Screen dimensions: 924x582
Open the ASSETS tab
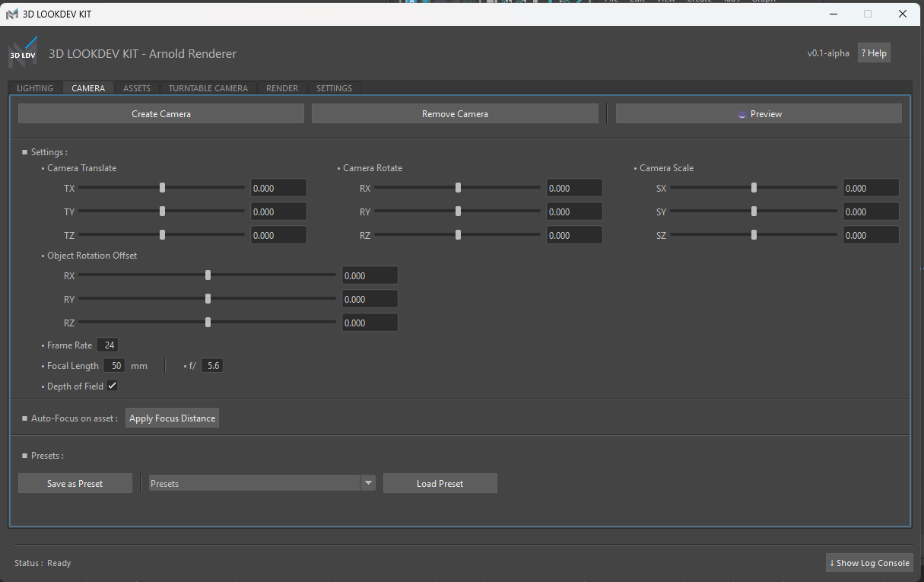(x=137, y=88)
